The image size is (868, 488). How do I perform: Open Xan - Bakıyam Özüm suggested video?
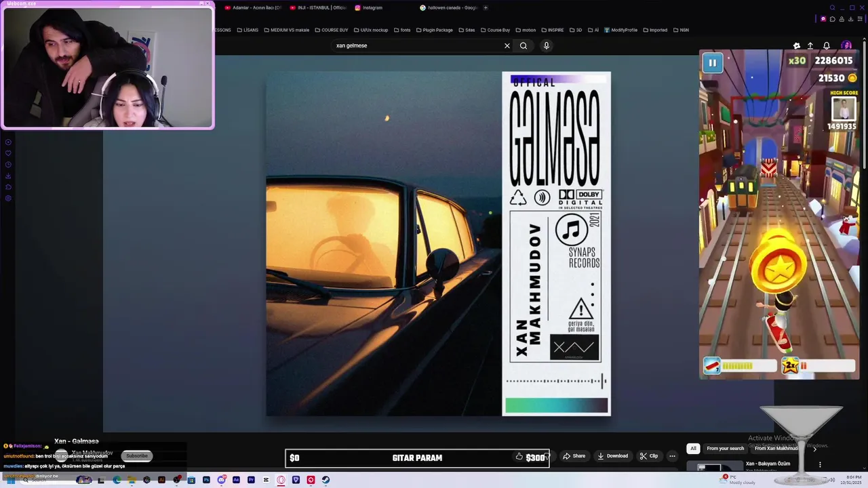coord(768,464)
